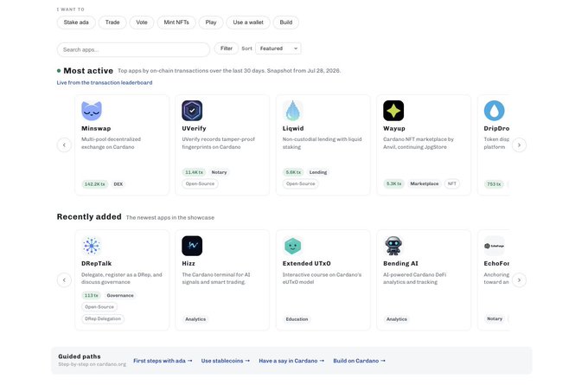Click the NFT tag on Wayup
Image resolution: width=588 pixels, height=385 pixels.
click(x=452, y=184)
